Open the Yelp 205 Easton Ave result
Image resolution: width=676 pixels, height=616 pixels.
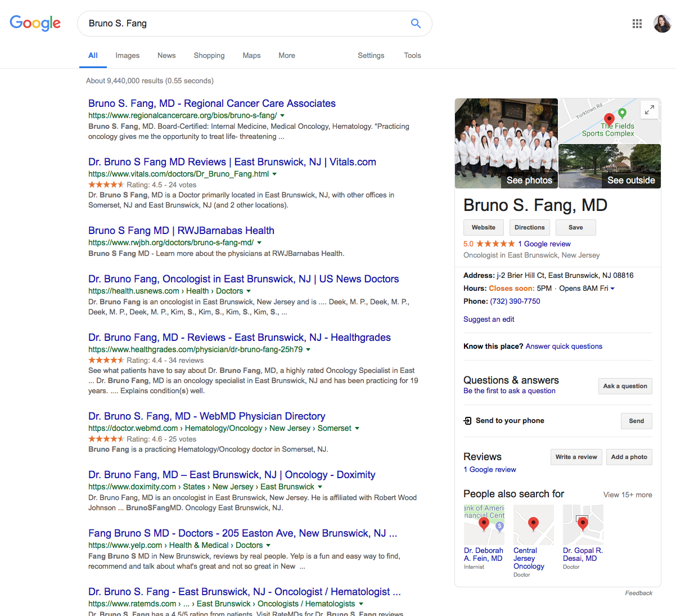(x=243, y=533)
